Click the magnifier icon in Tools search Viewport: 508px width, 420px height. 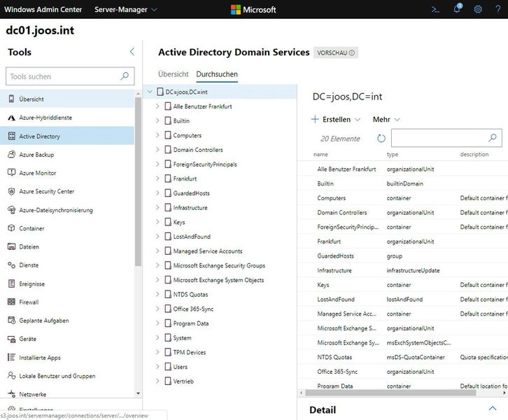pyautogui.click(x=125, y=76)
